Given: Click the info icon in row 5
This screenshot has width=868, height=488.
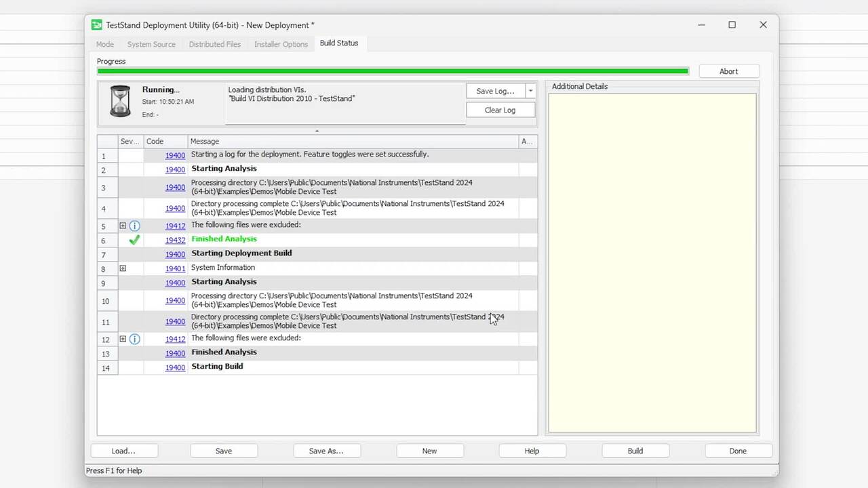Looking at the screenshot, I should point(134,226).
